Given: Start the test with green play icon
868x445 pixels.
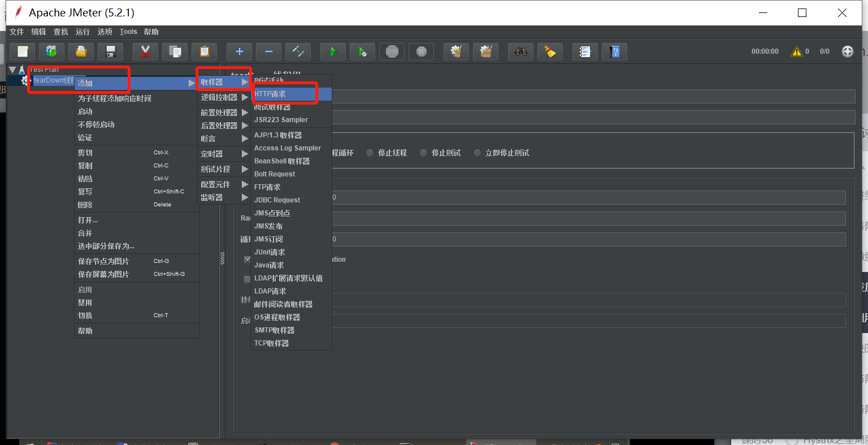Looking at the screenshot, I should click(x=333, y=51).
